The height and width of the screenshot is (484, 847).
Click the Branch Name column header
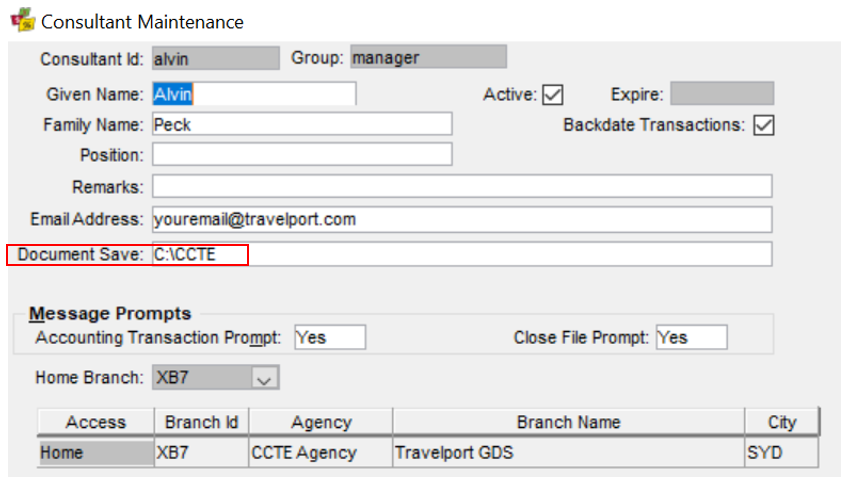568,422
